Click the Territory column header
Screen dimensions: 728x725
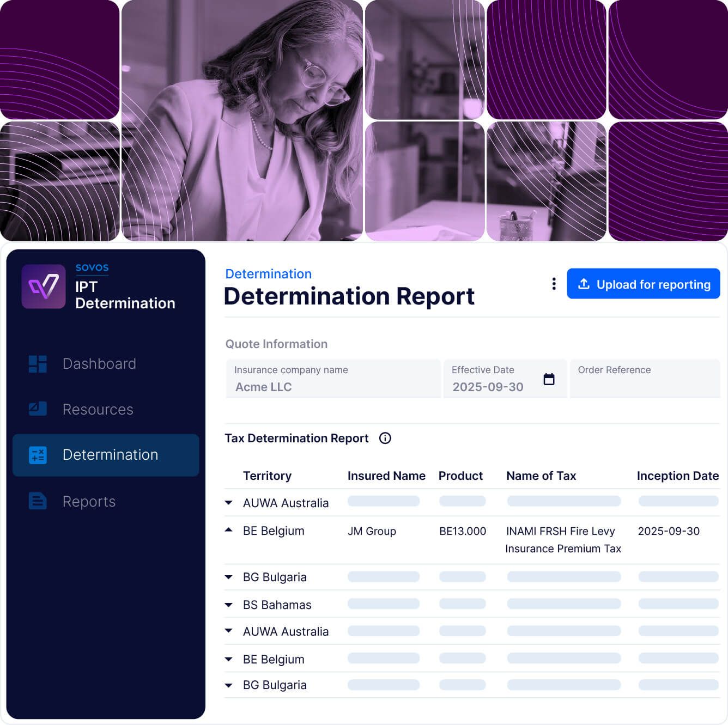click(x=267, y=476)
